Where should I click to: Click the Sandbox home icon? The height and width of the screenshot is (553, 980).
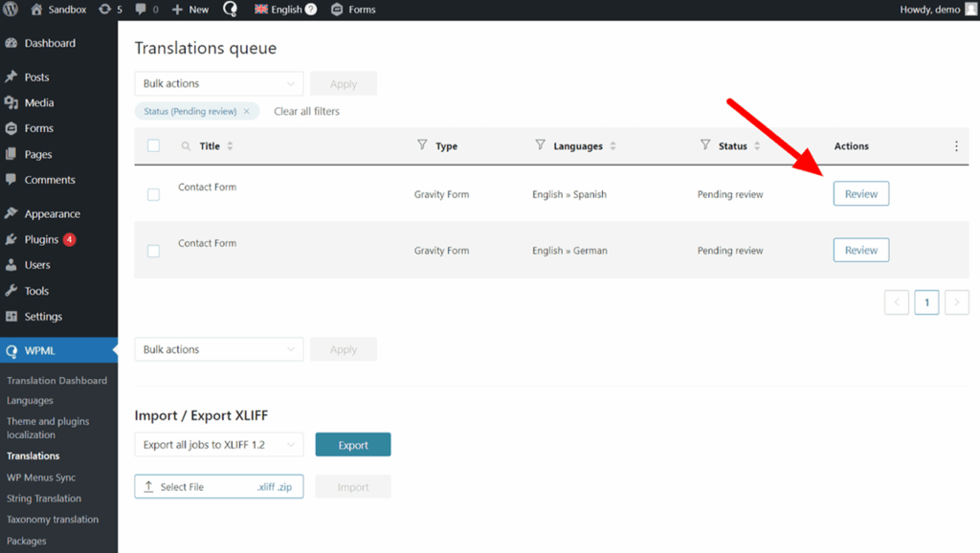tap(36, 10)
